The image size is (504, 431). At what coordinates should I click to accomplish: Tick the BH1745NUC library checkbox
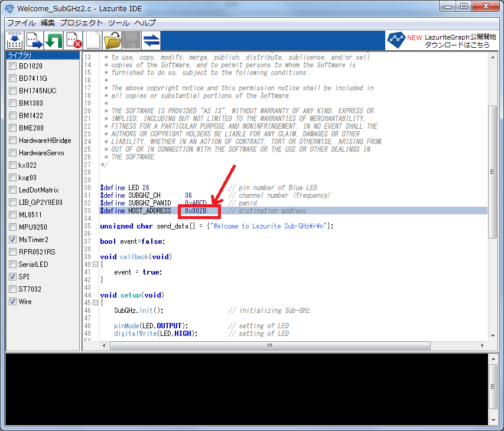(x=12, y=91)
